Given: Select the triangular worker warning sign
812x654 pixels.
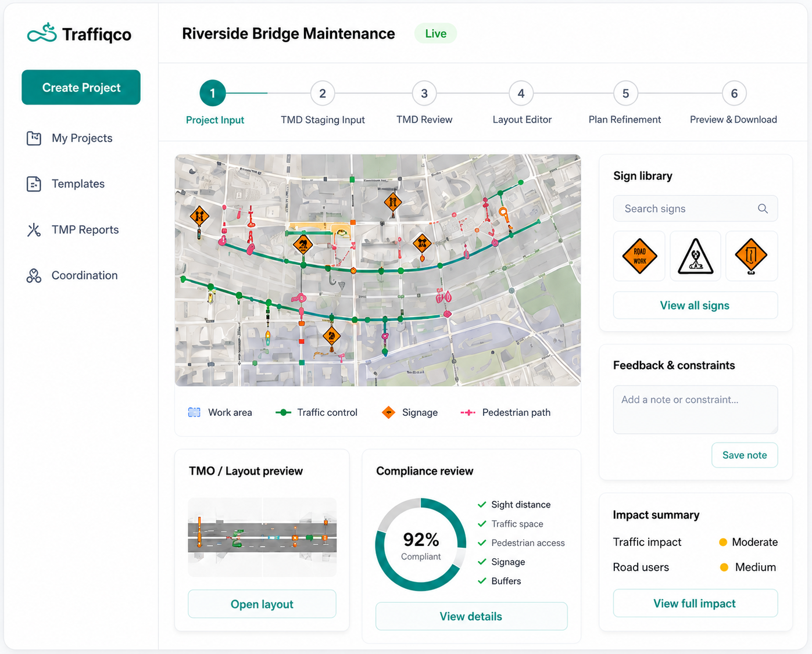Looking at the screenshot, I should pyautogui.click(x=695, y=256).
